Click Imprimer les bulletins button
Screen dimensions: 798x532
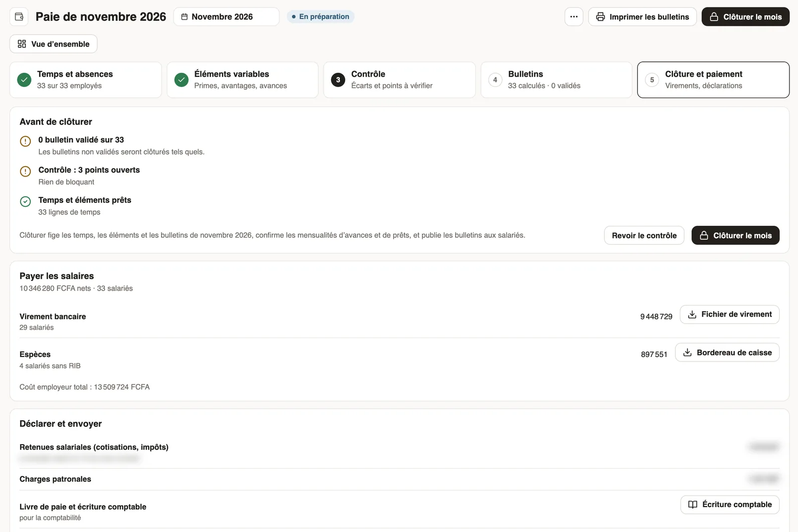642,17
